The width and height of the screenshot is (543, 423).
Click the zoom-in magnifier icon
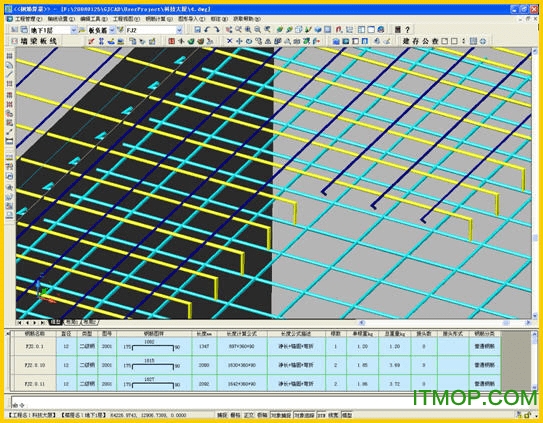point(248,30)
